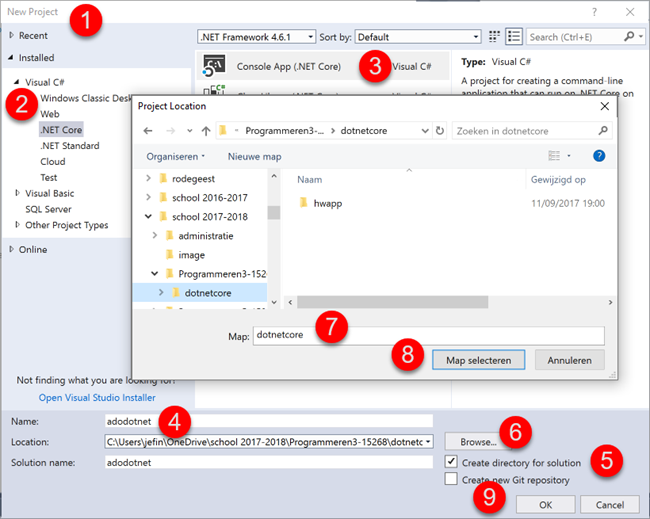This screenshot has height=519, width=650.
Task: Collapse the Visual C# node
Action: 17,82
